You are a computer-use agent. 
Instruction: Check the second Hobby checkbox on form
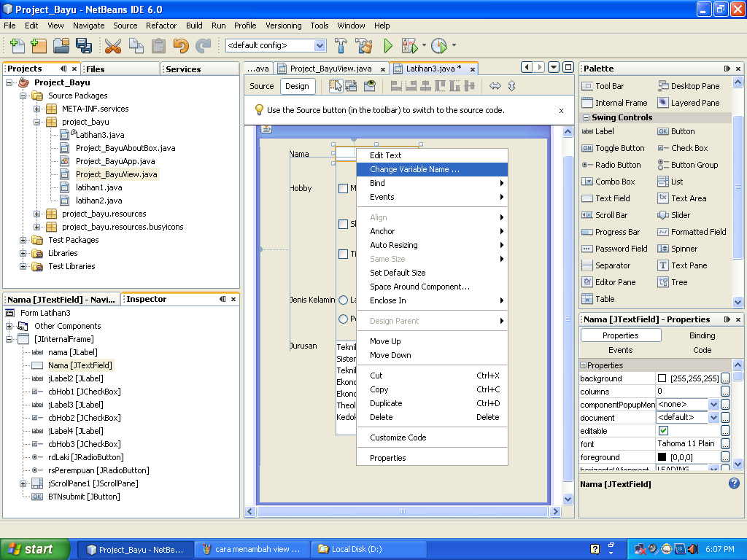tap(343, 224)
